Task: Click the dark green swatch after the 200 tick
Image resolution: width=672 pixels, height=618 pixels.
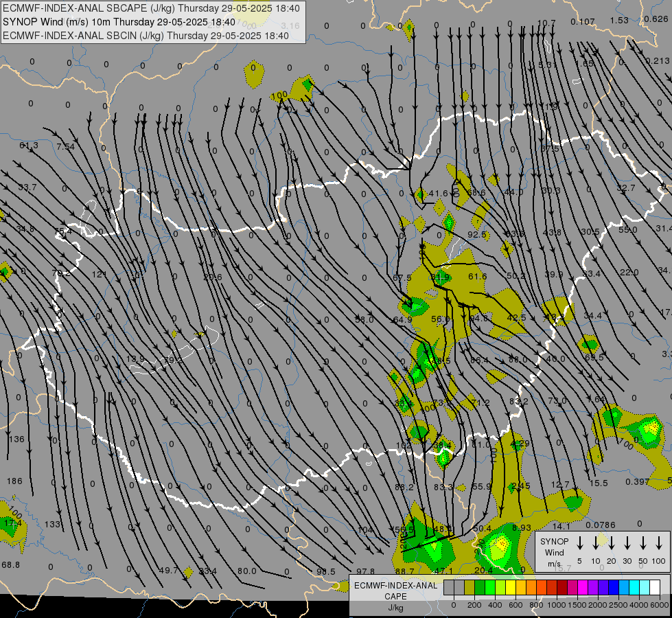Action: [480, 588]
